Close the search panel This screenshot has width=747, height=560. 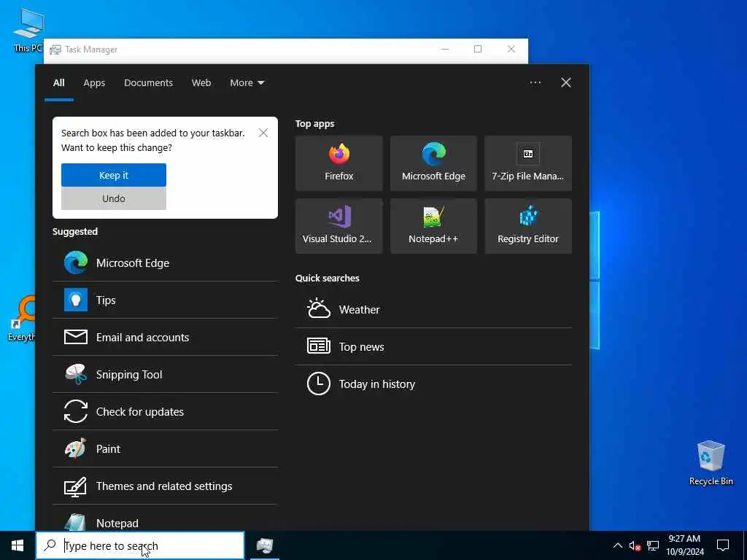[x=566, y=82]
